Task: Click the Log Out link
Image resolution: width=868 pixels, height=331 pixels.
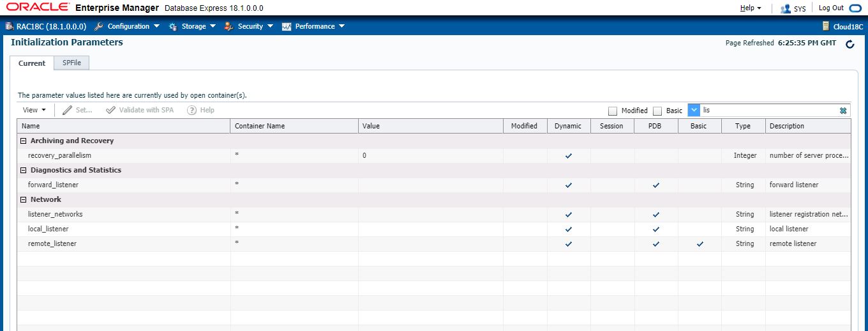Action: pos(831,8)
